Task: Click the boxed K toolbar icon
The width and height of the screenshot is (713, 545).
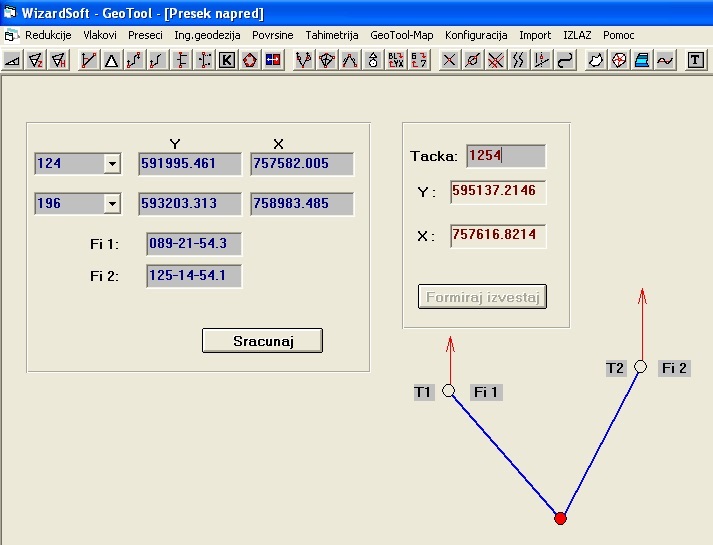Action: [x=227, y=60]
